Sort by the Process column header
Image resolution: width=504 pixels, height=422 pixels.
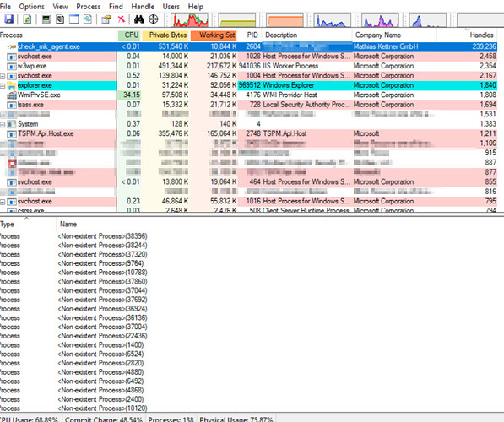coord(58,35)
